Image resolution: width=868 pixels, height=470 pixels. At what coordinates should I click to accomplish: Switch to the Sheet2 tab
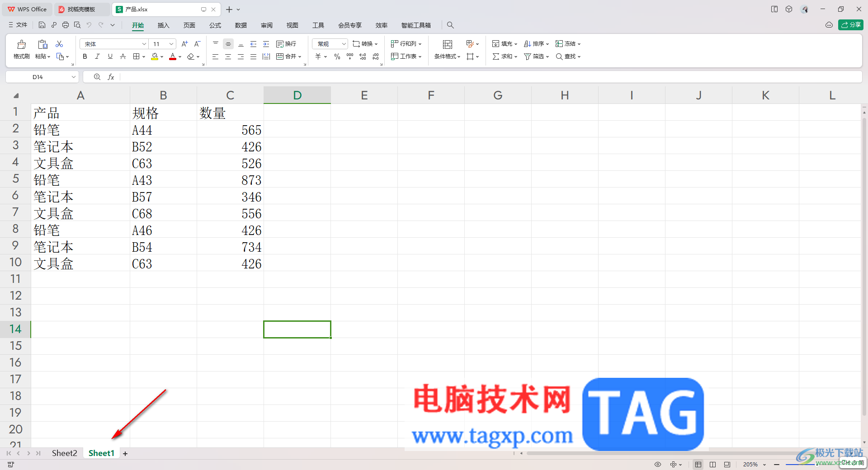pyautogui.click(x=65, y=453)
